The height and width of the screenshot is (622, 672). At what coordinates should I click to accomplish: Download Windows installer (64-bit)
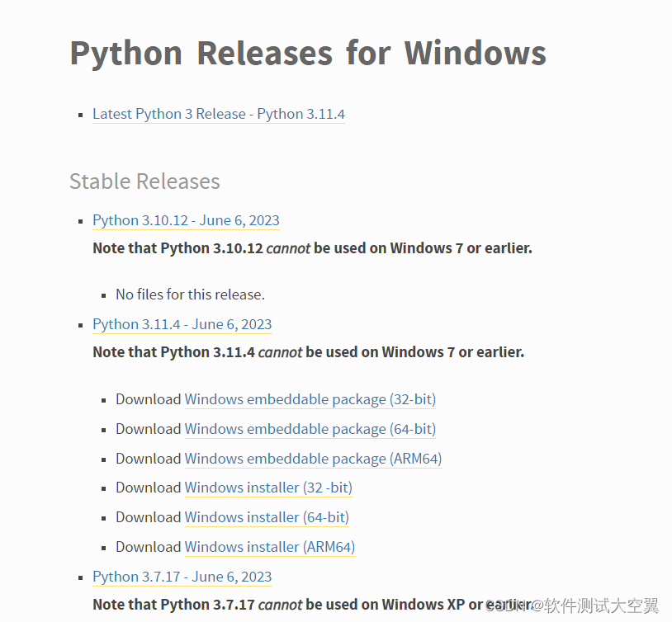point(267,517)
